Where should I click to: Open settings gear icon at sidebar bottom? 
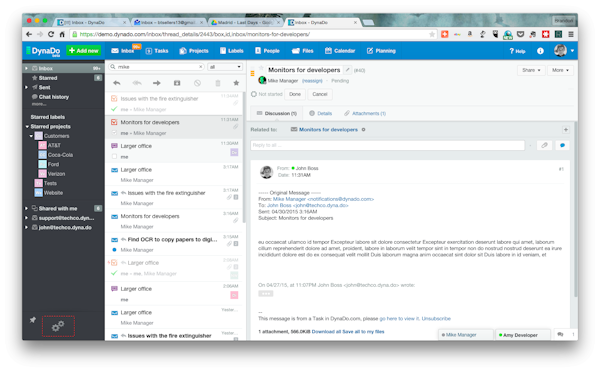coord(58,326)
